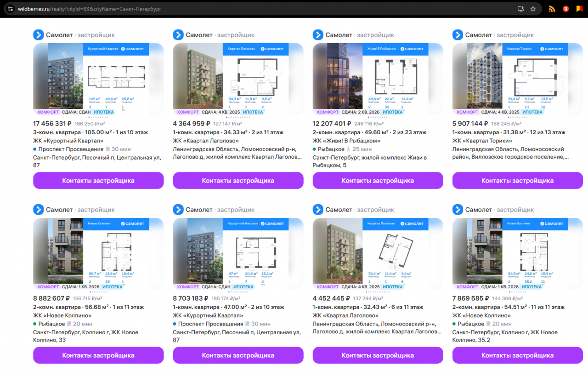Open the Квартал Торики listing photo

[518, 79]
